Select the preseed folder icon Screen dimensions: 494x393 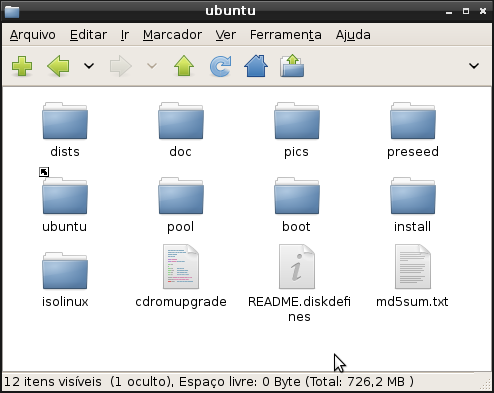tap(413, 121)
